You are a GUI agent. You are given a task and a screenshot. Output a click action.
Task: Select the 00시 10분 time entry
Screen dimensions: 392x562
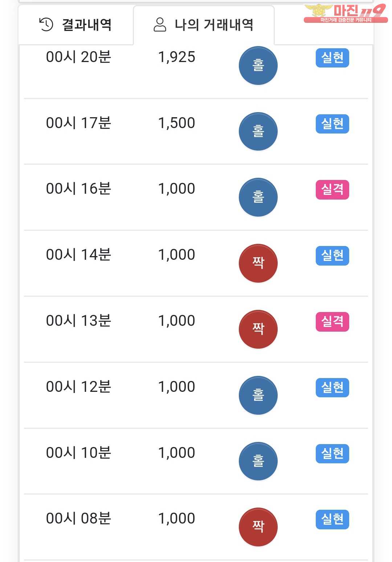(78, 453)
